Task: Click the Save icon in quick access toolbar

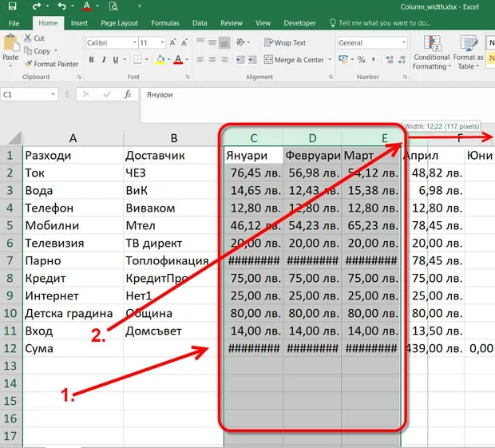Action: [x=12, y=6]
